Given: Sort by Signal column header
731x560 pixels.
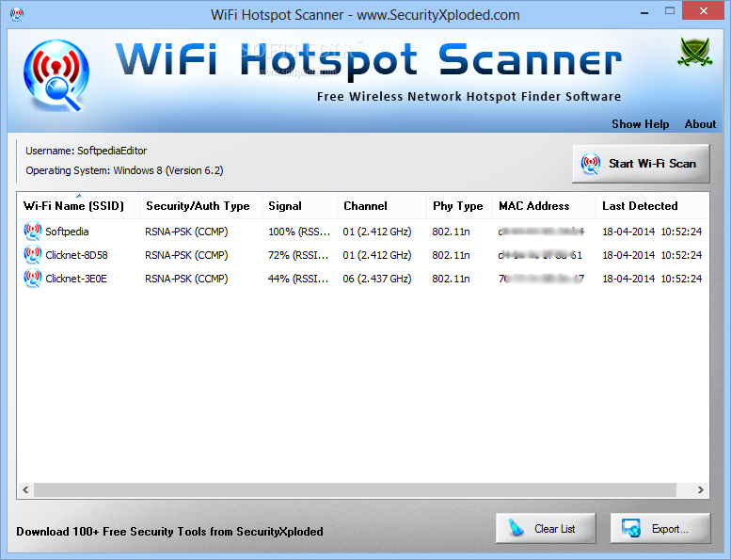Looking at the screenshot, I should tap(300, 205).
